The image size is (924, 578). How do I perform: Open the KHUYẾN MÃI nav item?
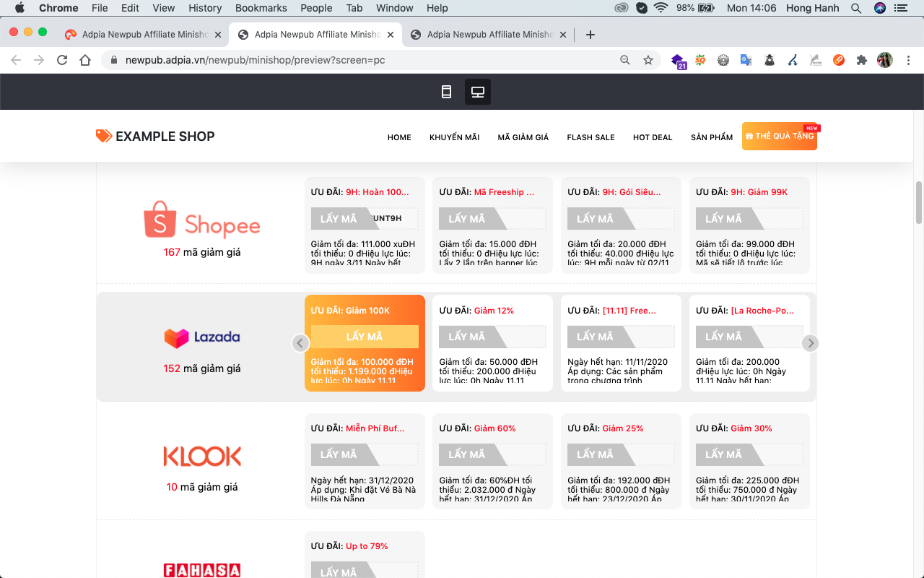[454, 137]
